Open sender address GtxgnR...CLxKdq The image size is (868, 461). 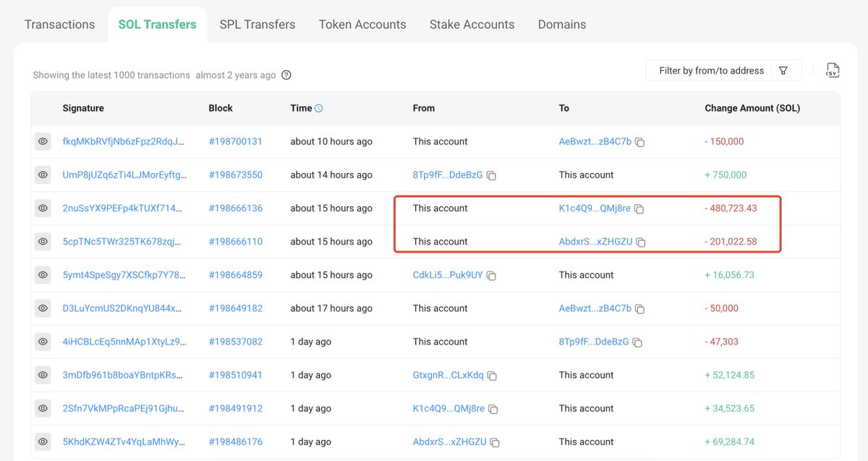[448, 375]
